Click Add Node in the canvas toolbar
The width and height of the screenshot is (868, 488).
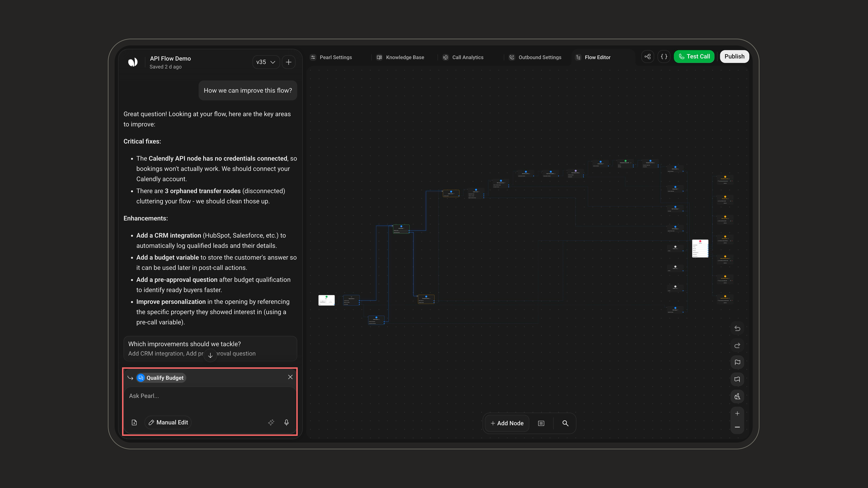tap(507, 423)
